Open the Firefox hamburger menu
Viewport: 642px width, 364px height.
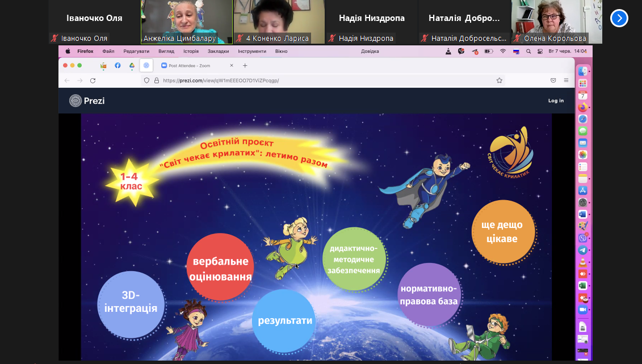(566, 81)
